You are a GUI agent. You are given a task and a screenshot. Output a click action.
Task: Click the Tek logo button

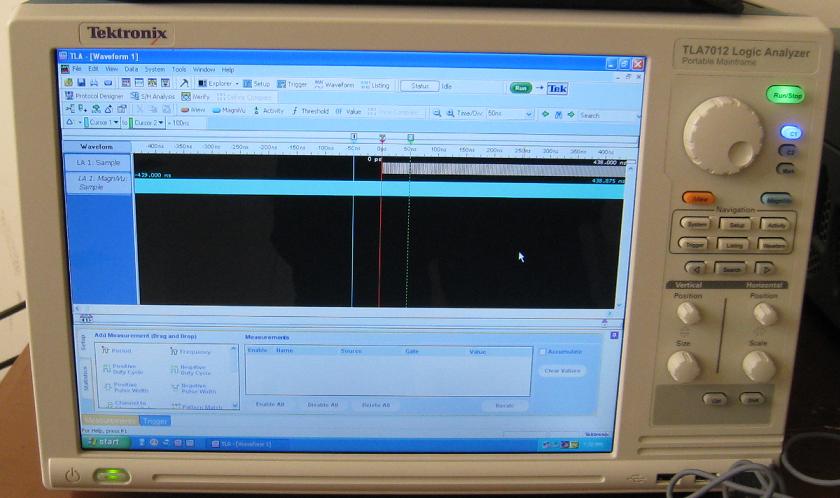[557, 88]
